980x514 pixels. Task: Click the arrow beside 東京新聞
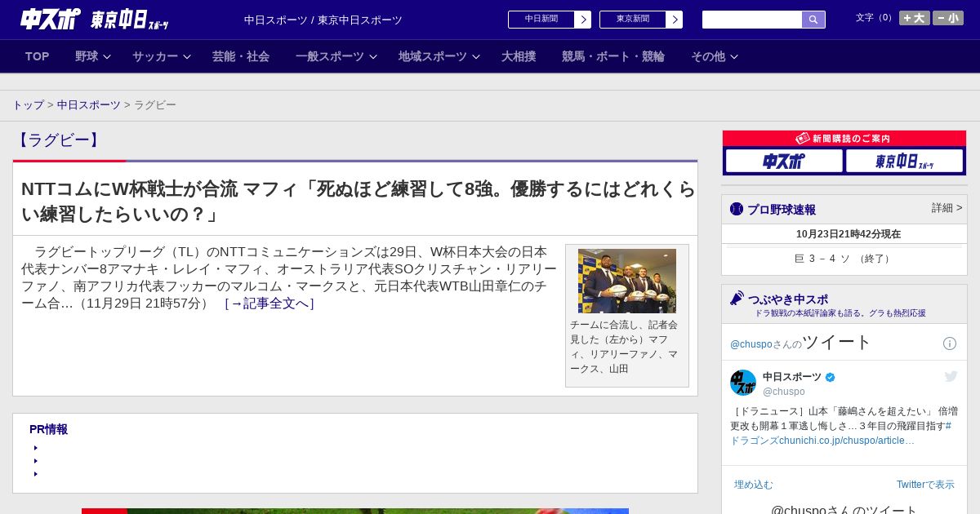pos(675,20)
